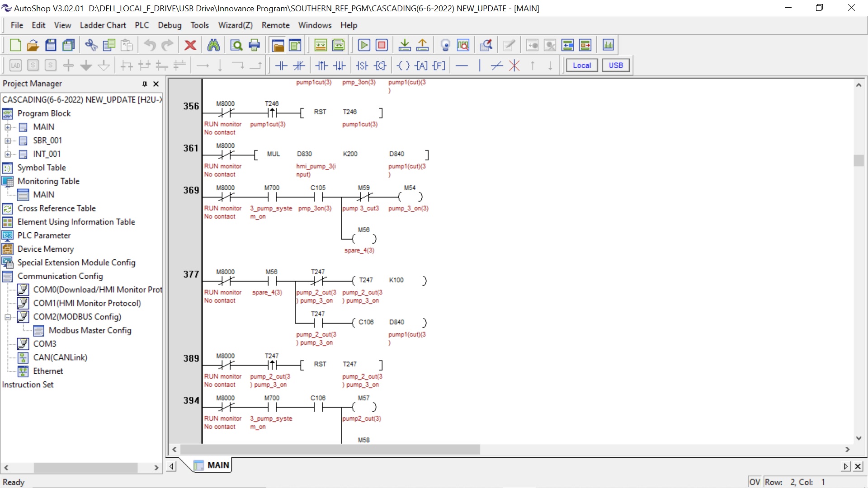
Task: Click the Download to PLC icon
Action: [405, 45]
